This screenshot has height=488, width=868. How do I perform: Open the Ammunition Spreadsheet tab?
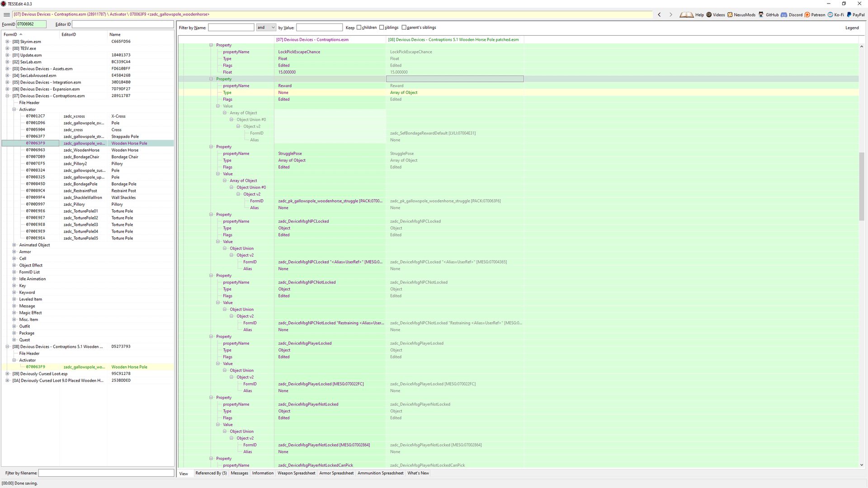[x=381, y=473]
